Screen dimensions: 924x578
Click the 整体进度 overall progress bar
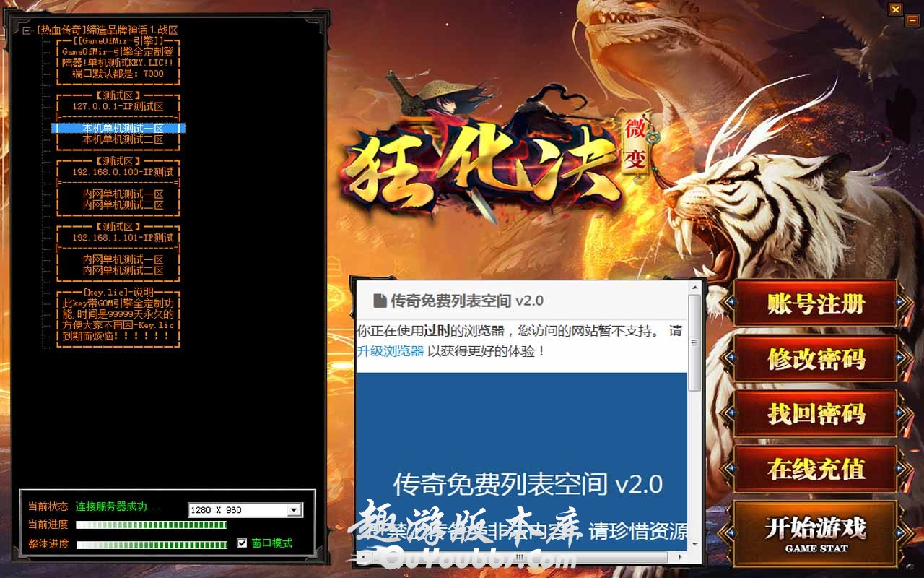[x=152, y=545]
